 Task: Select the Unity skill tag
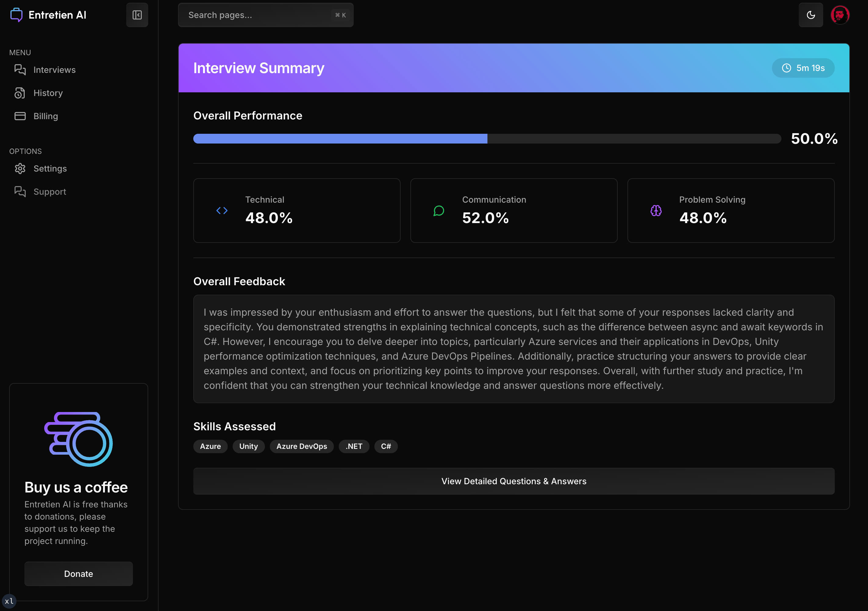(248, 446)
